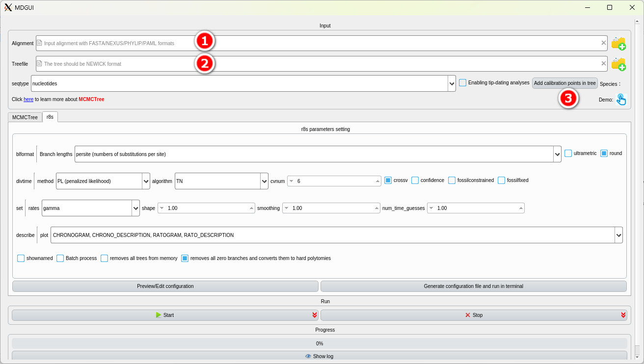Expand the describe plot dropdown

[x=618, y=235]
